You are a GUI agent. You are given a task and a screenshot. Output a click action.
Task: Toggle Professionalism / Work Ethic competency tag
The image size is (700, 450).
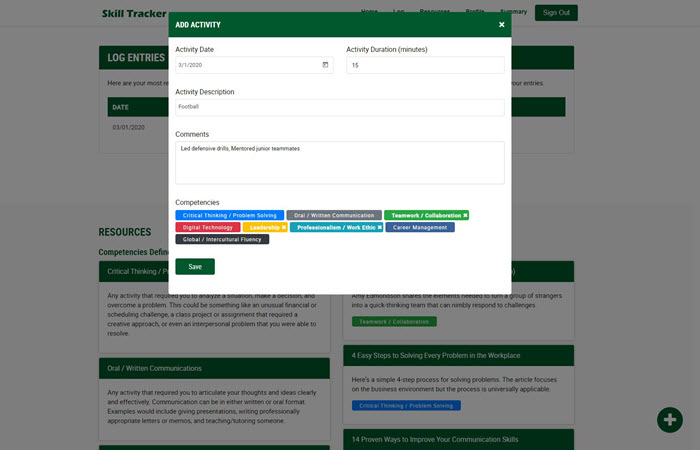point(336,227)
